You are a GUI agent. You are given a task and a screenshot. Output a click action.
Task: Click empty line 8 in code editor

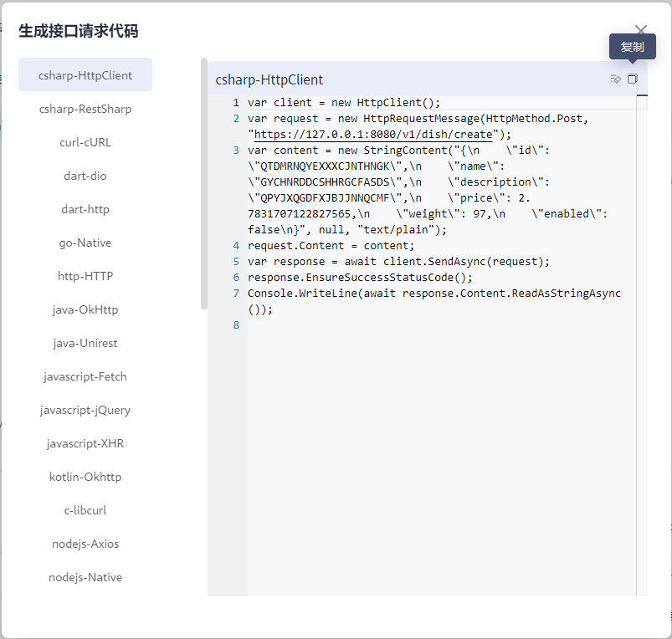pos(418,325)
